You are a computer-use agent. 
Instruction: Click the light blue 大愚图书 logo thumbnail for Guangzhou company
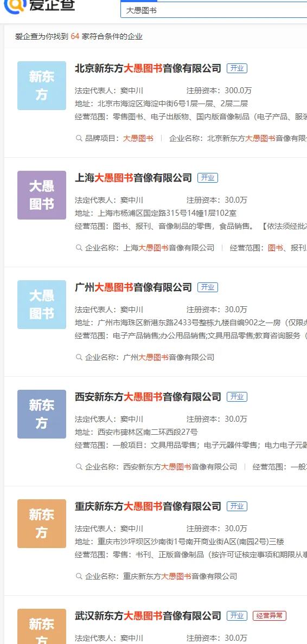[x=42, y=304]
